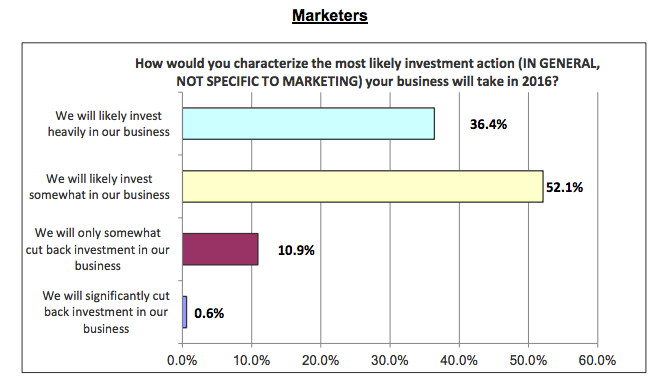662x381 pixels.
Task: Click the 36.4% data label
Action: pos(488,124)
